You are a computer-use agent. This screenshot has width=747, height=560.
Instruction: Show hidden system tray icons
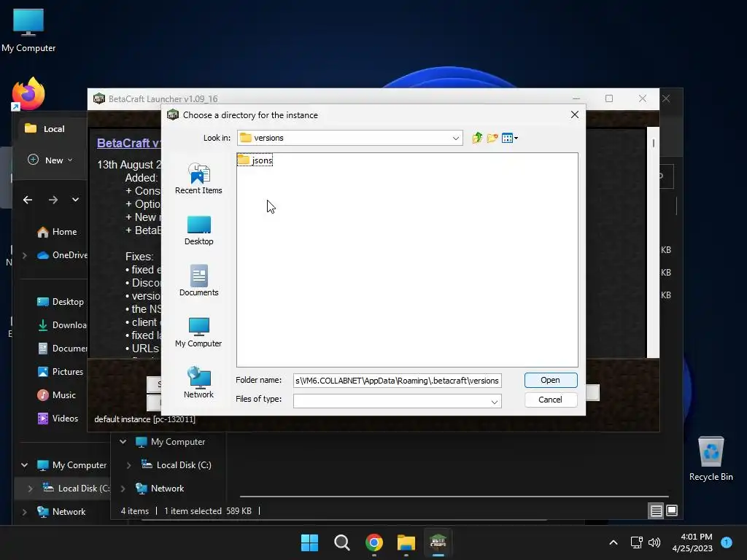point(614,542)
